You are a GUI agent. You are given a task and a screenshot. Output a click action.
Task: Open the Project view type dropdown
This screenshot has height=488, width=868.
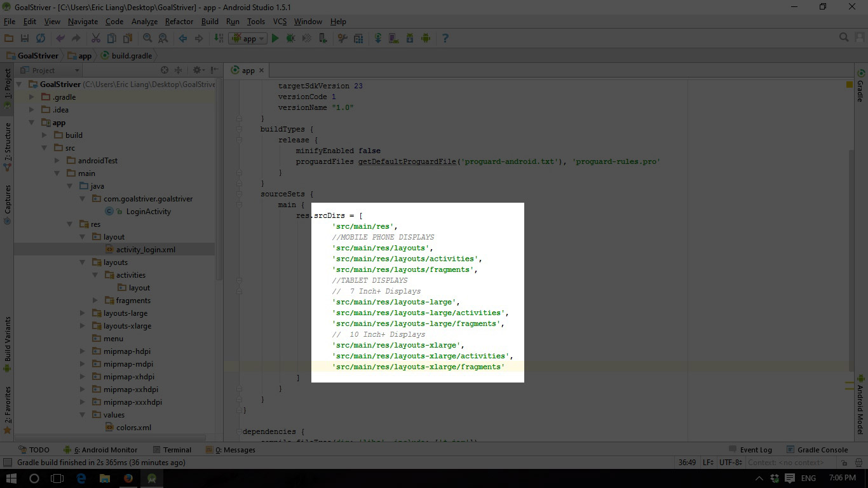[x=50, y=70]
